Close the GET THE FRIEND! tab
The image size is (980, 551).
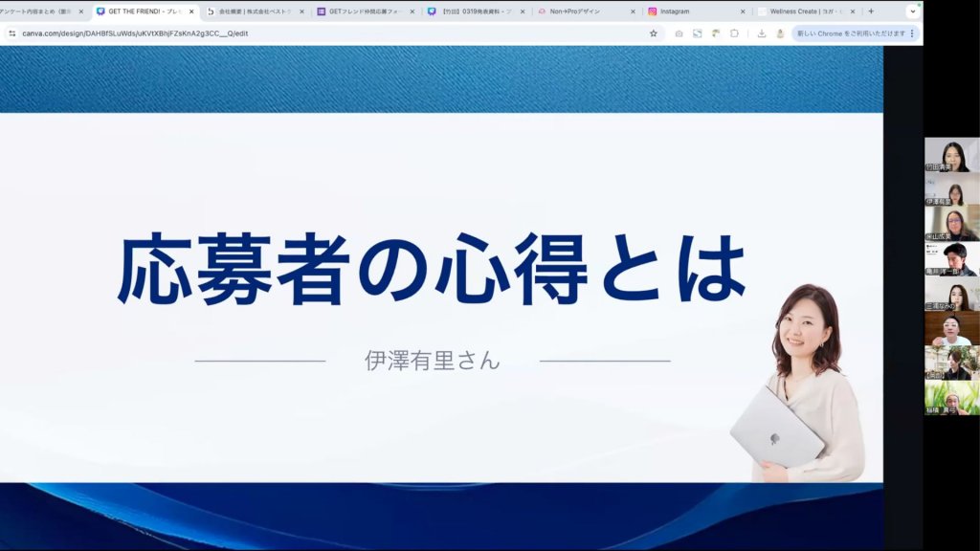[191, 11]
